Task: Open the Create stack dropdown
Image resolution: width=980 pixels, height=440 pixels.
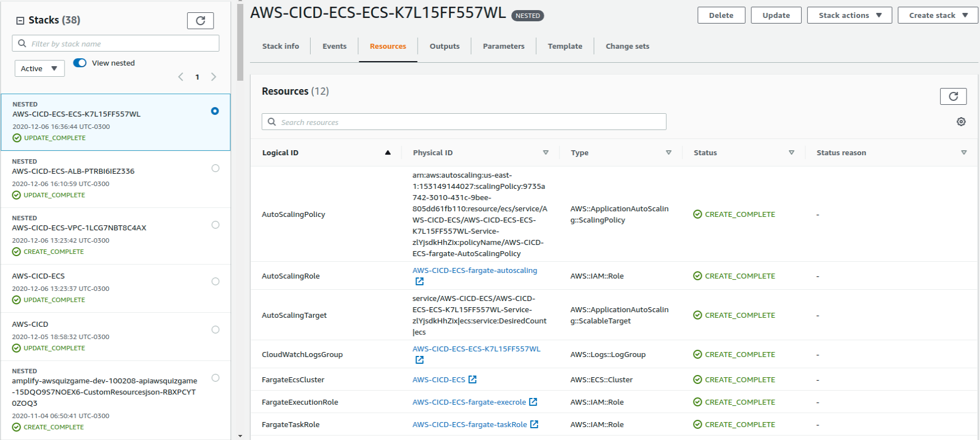Action: (938, 15)
